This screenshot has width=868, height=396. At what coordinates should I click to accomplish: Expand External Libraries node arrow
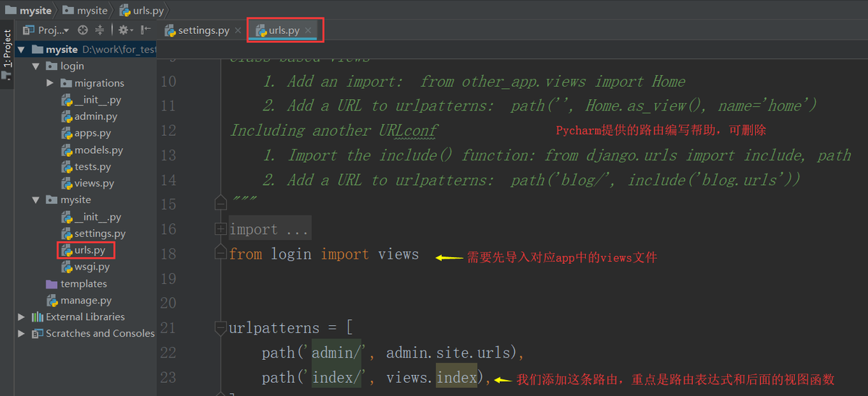click(21, 317)
